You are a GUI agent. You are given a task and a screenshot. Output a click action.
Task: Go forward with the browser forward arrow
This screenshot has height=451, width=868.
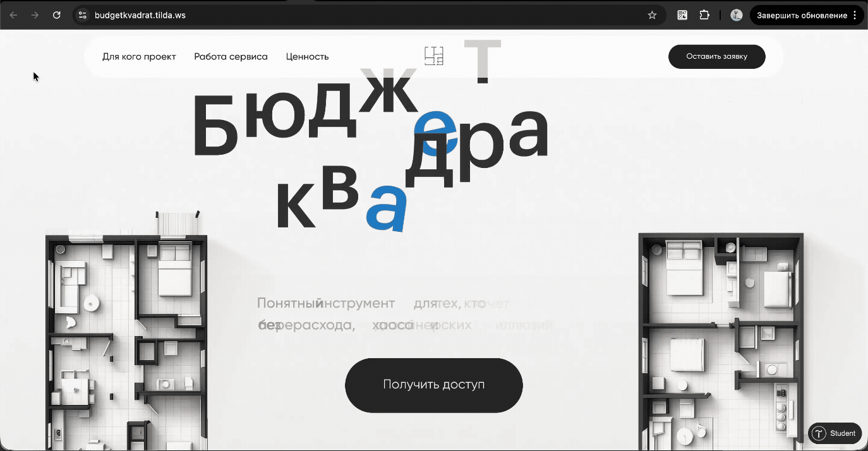pyautogui.click(x=35, y=15)
